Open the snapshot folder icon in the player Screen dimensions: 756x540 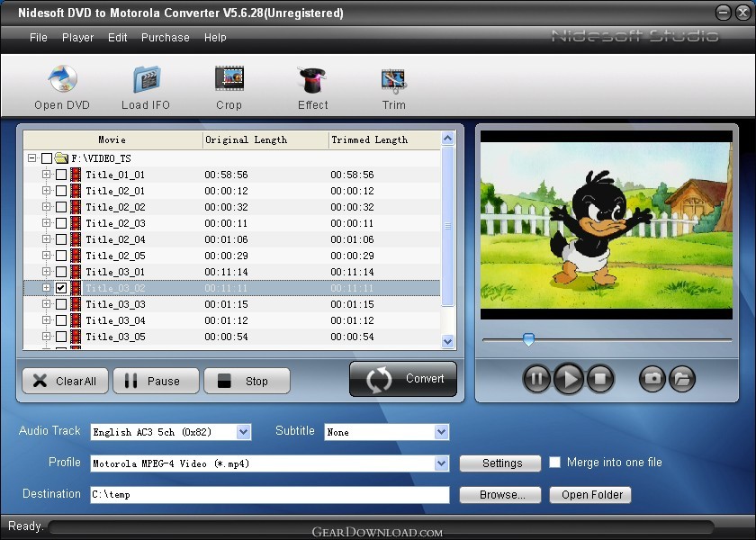(x=682, y=379)
